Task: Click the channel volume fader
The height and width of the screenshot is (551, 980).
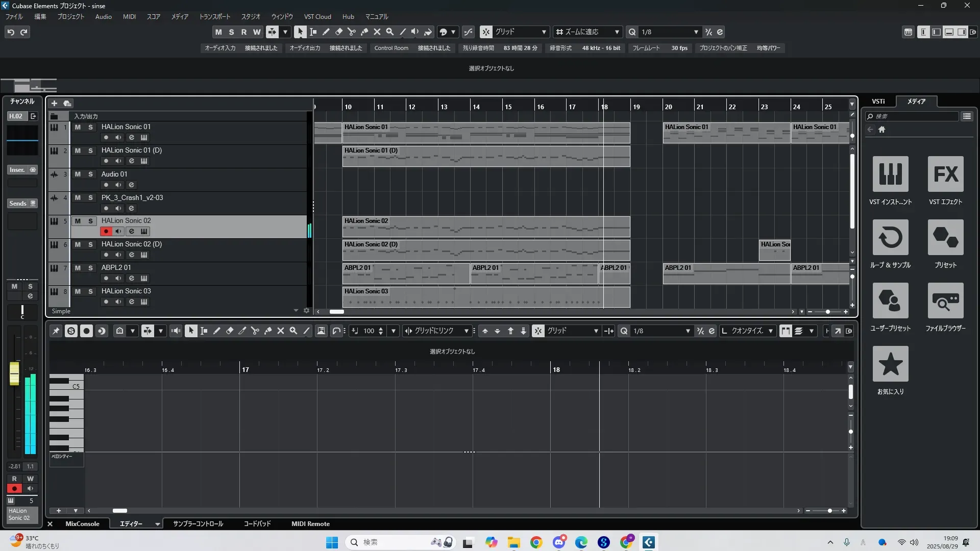Action: [14, 374]
